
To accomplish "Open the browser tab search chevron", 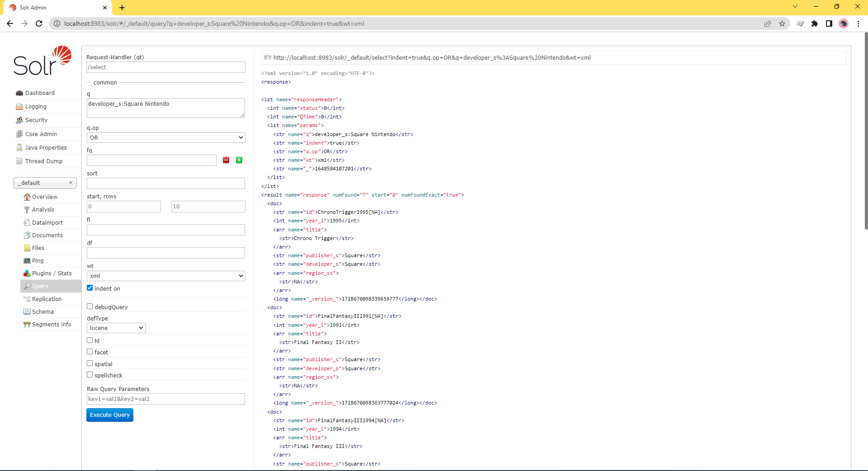I will coord(795,7).
